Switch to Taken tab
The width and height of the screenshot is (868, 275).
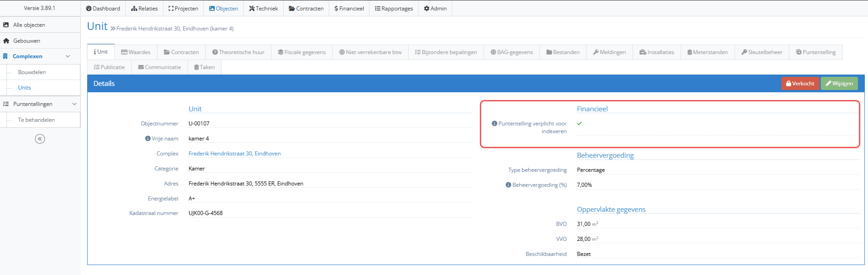[x=204, y=67]
